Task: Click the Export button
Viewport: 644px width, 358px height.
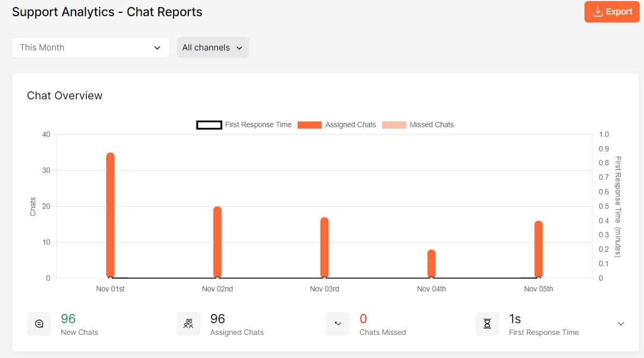Action: [612, 12]
